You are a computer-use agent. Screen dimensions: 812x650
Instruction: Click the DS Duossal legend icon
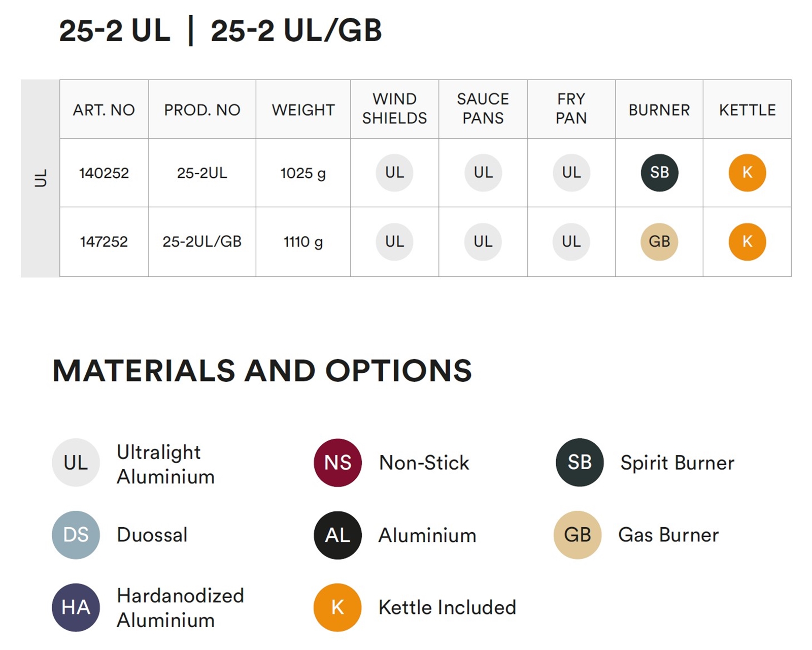point(76,535)
